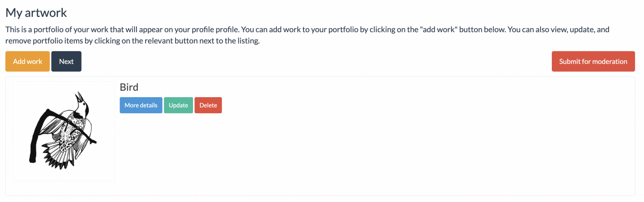Image resolution: width=644 pixels, height=202 pixels.
Task: Click the red Delete button
Action: click(x=208, y=105)
